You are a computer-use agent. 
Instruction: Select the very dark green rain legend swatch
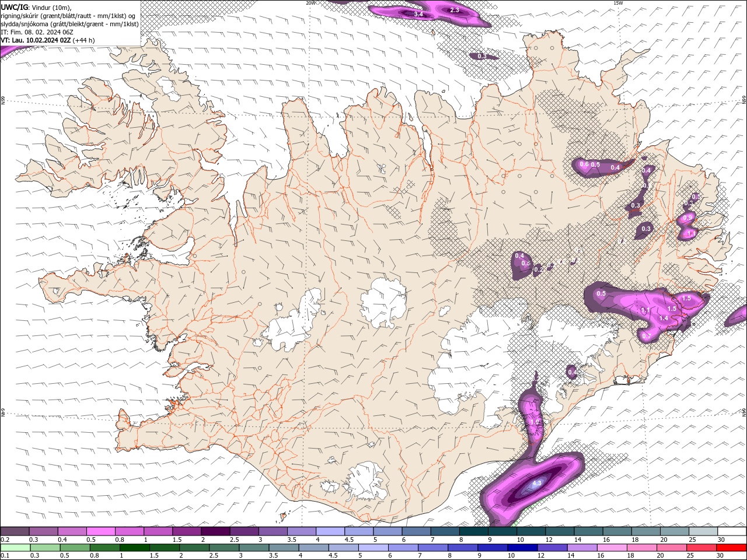tap(134, 548)
